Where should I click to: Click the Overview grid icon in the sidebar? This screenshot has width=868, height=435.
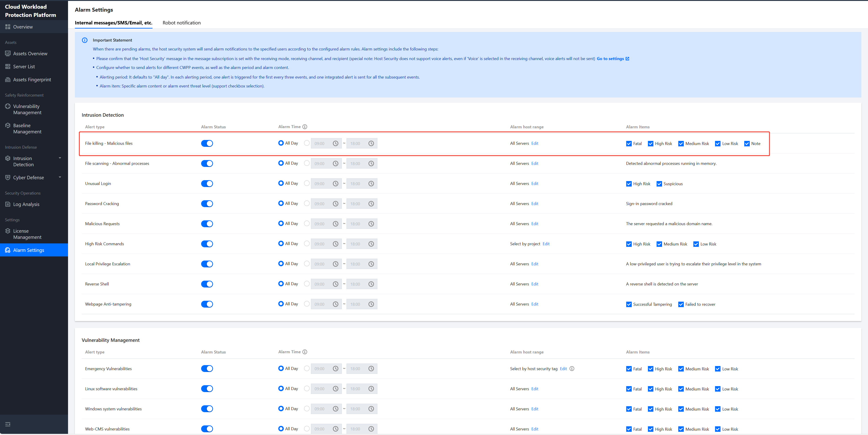point(8,27)
